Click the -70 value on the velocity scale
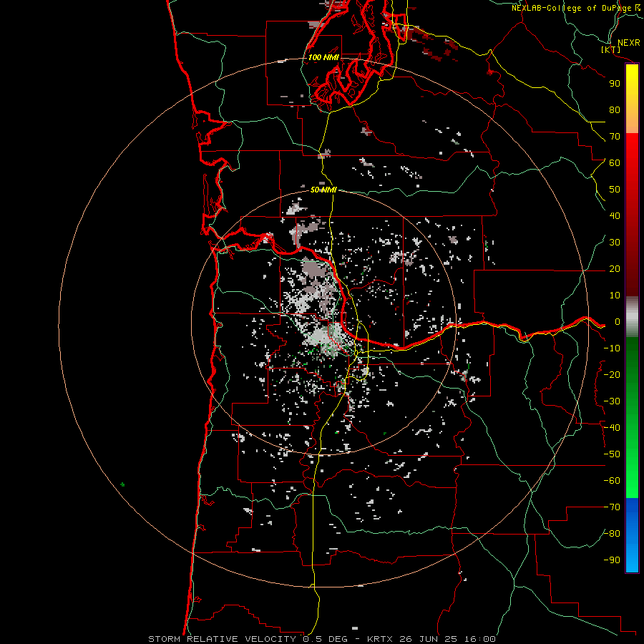This screenshot has width=644, height=644. (x=612, y=507)
